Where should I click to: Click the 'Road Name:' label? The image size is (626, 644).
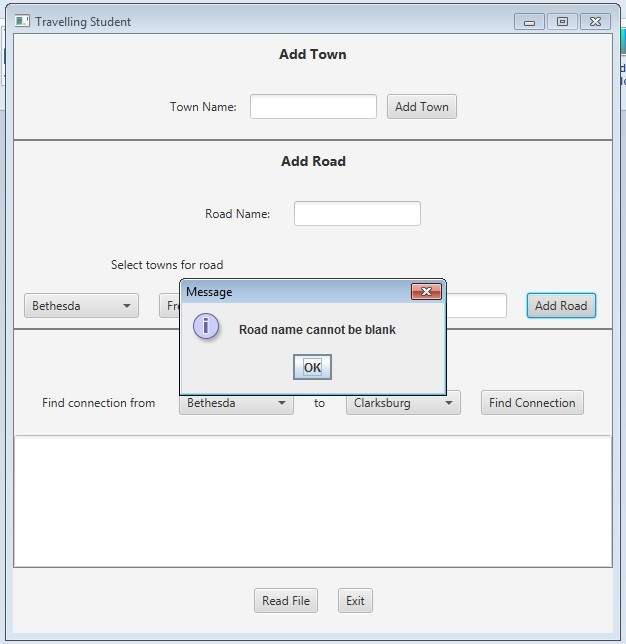click(x=237, y=214)
